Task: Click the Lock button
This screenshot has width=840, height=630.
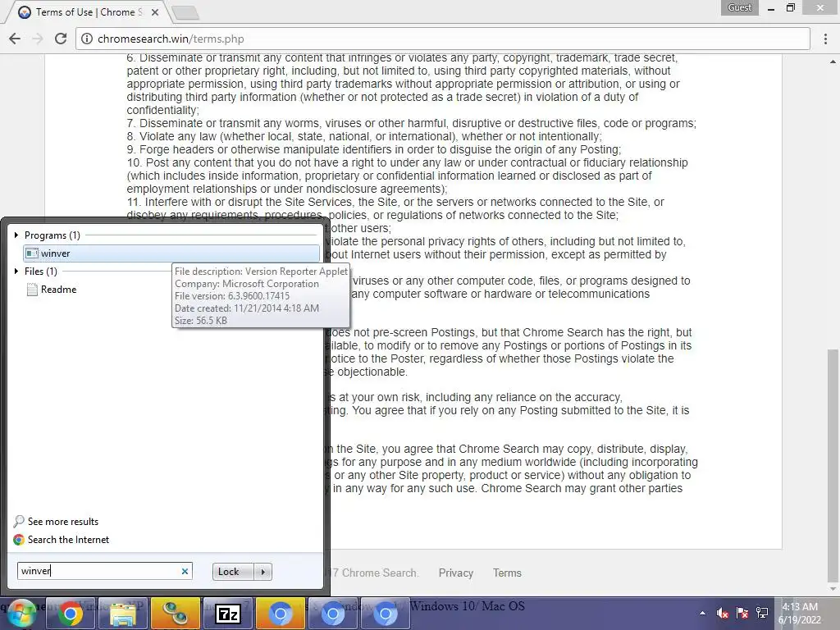Action: (233, 572)
